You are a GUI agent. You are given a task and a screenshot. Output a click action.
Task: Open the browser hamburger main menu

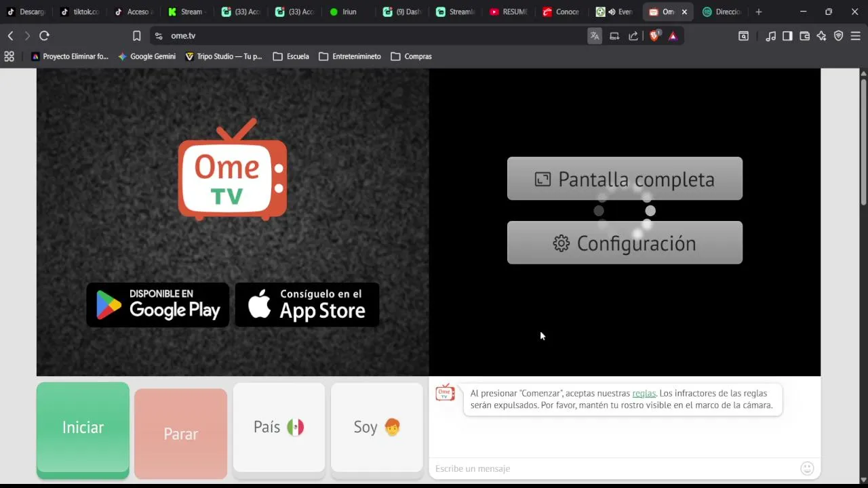click(x=855, y=36)
